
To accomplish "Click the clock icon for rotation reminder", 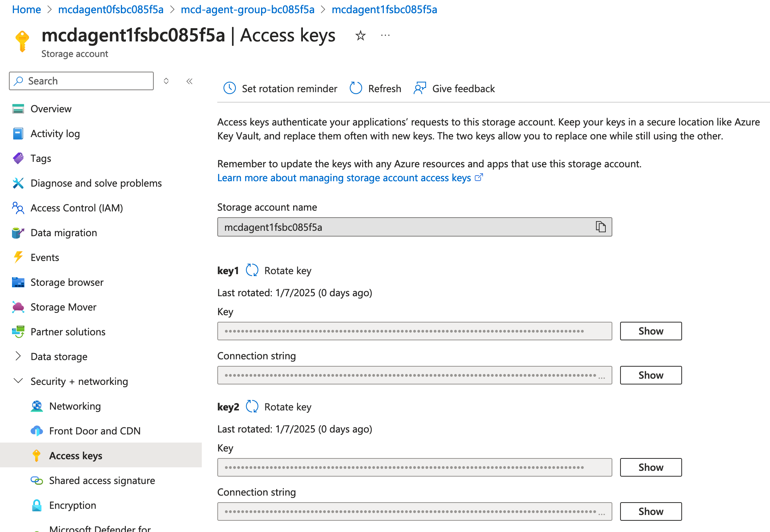I will [230, 88].
